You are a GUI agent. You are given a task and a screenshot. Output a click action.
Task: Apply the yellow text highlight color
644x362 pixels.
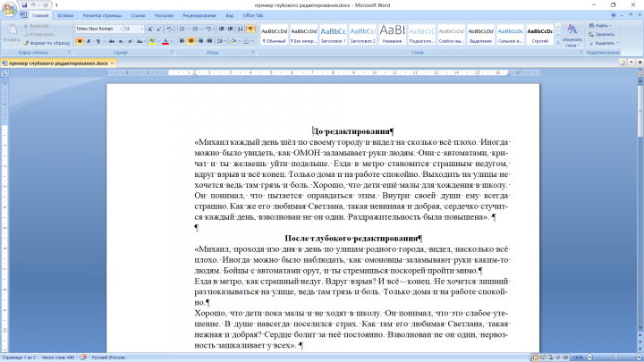click(x=152, y=41)
